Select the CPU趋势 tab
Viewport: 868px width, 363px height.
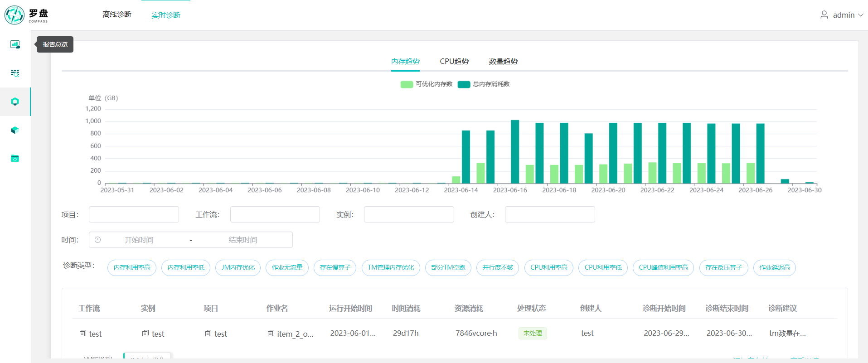click(x=454, y=61)
